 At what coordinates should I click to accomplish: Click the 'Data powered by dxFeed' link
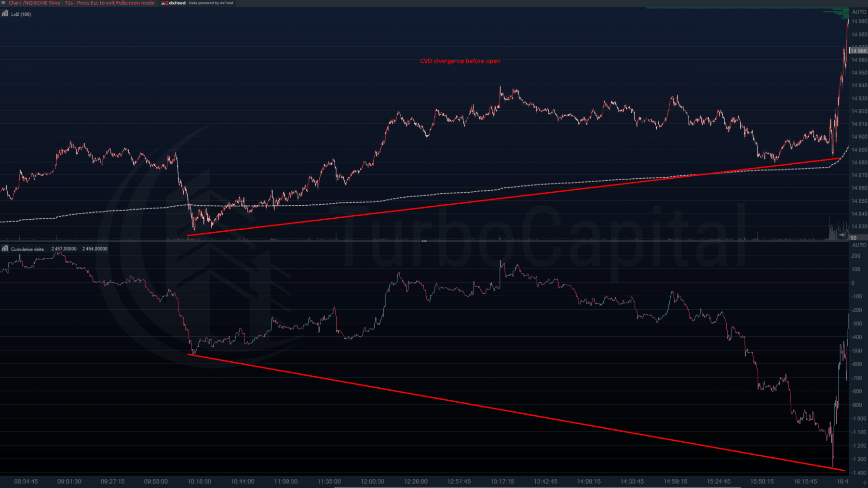point(211,3)
